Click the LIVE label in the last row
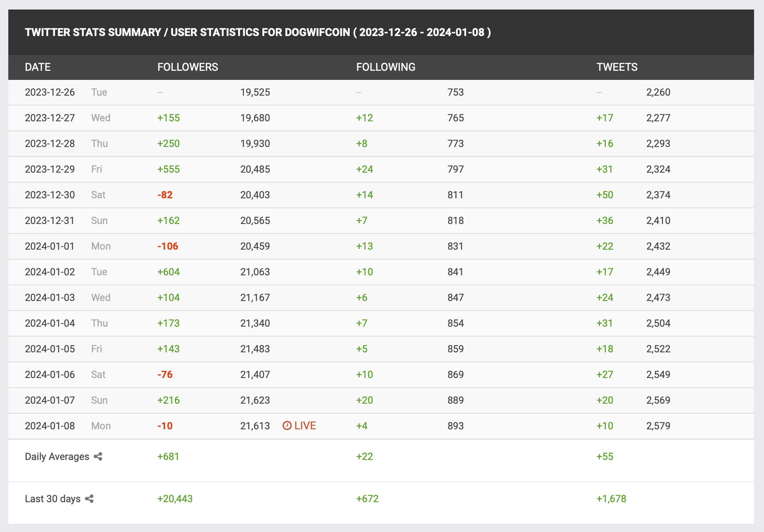The height and width of the screenshot is (532, 764). click(305, 426)
